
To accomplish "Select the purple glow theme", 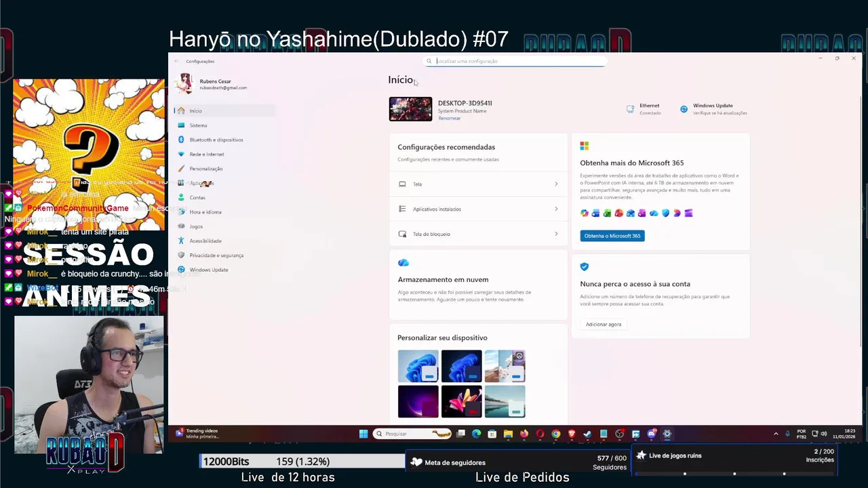I will (418, 401).
